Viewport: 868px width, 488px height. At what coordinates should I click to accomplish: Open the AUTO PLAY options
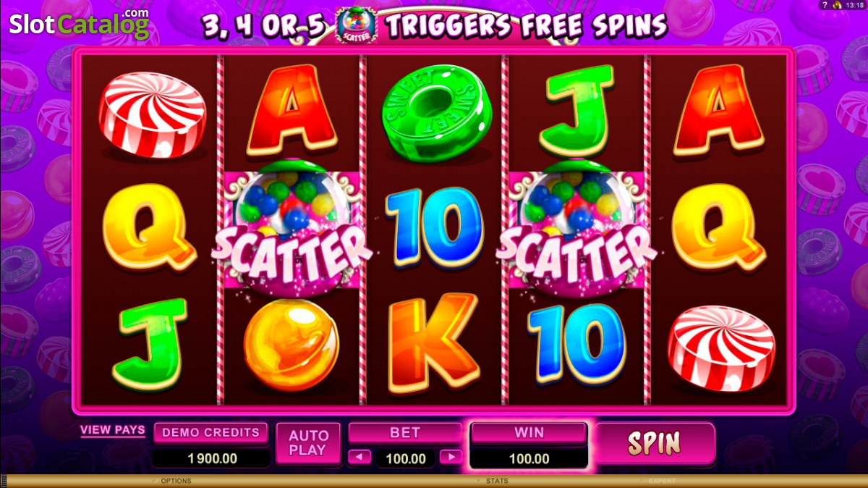[x=309, y=443]
